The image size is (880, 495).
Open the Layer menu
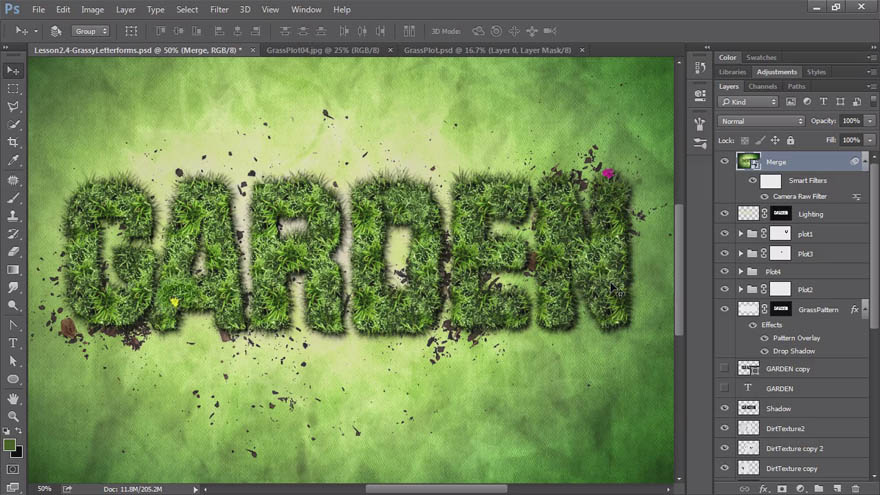point(126,10)
